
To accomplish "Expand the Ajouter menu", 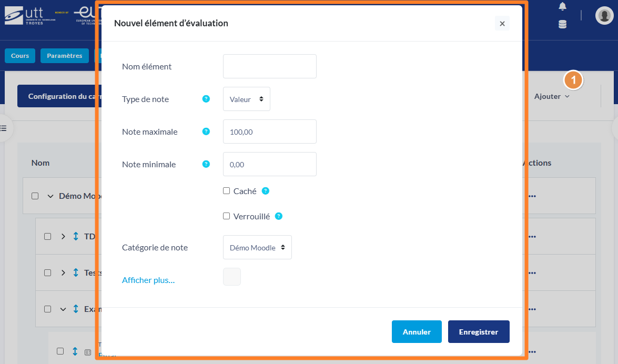I will (x=552, y=96).
